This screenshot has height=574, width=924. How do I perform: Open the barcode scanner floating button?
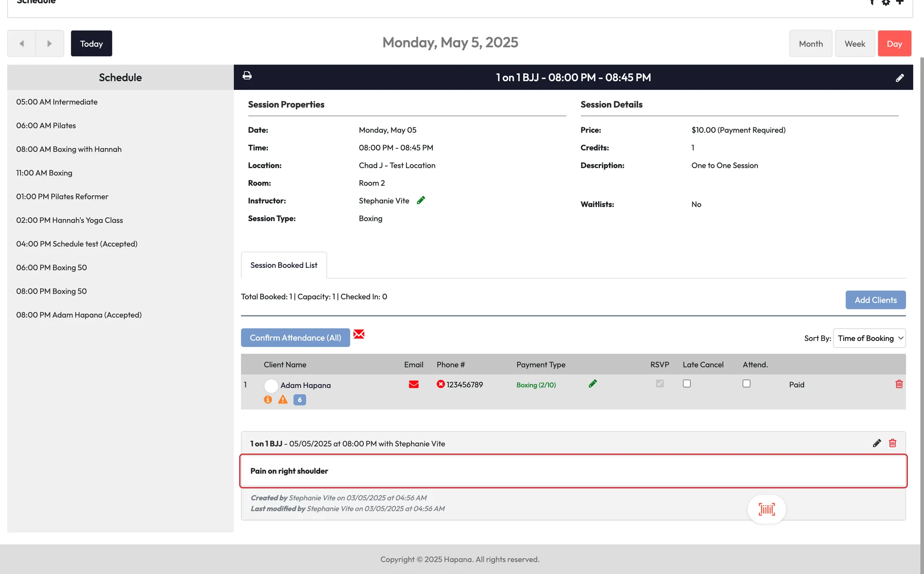coord(767,510)
